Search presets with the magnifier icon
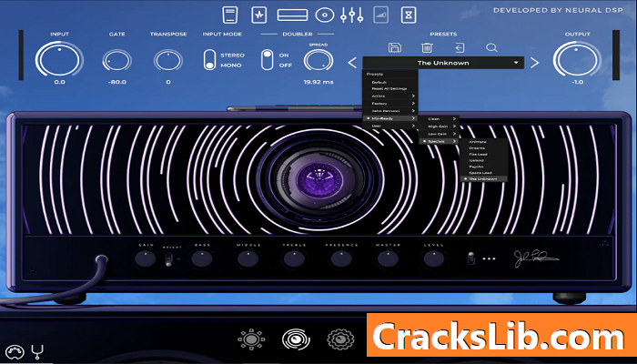637x364 pixels. point(491,47)
